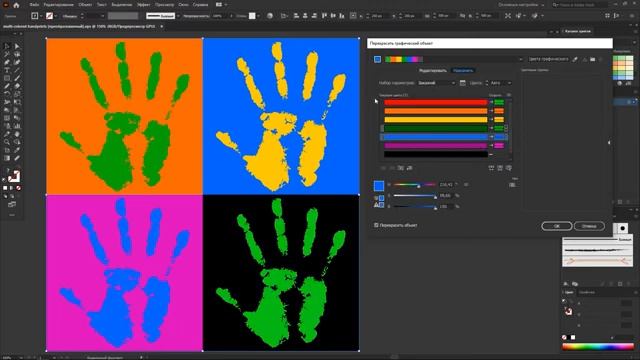Select the Pencil tool
Screen dimensions: 640x360
click(7, 86)
